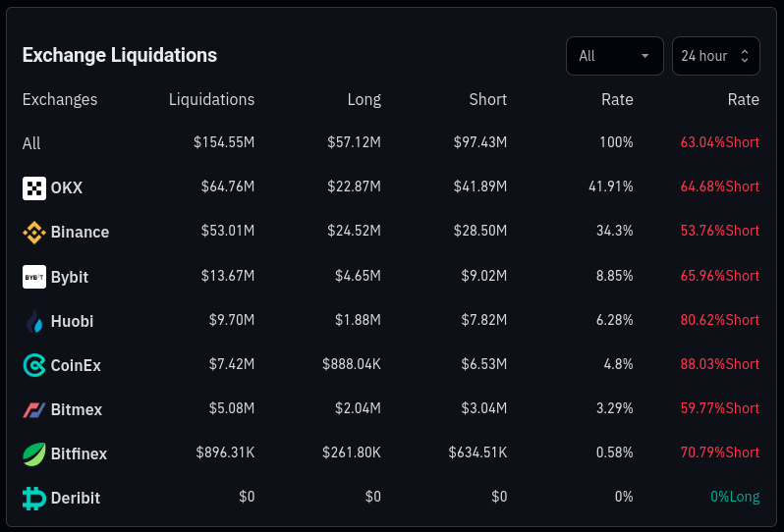Click the 70.79%Short value
784x532 pixels.
[719, 452]
